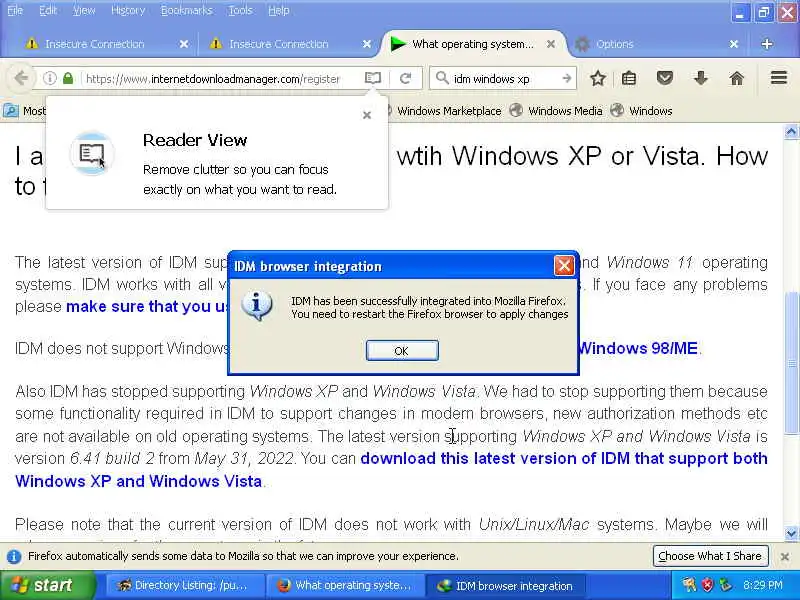Close the second Insecure Connection tab
This screenshot has width=800, height=600.
pos(367,44)
